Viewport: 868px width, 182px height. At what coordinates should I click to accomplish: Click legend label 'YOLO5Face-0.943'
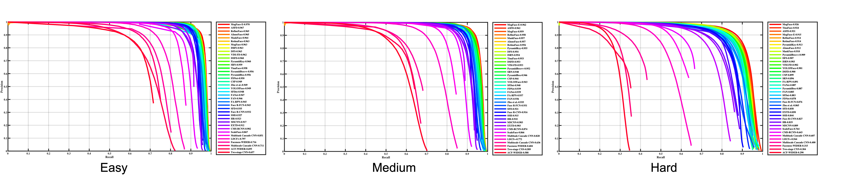pos(517,82)
